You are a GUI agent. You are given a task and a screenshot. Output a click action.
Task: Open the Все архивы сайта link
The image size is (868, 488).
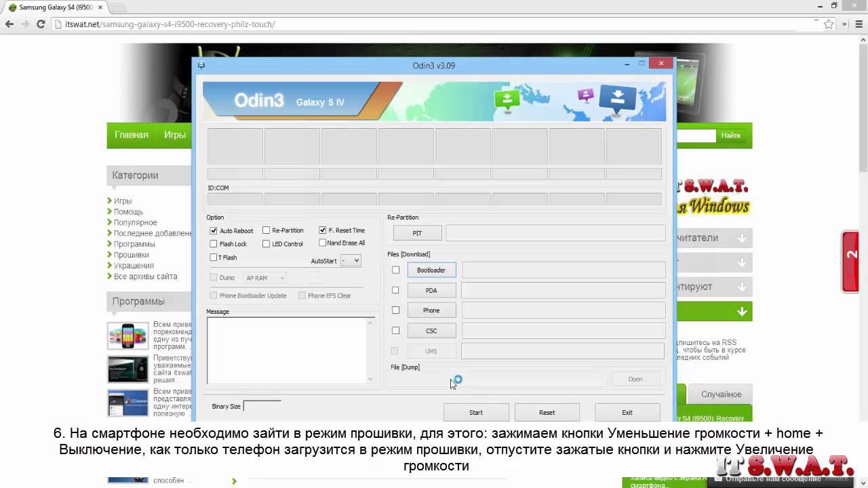tap(145, 277)
